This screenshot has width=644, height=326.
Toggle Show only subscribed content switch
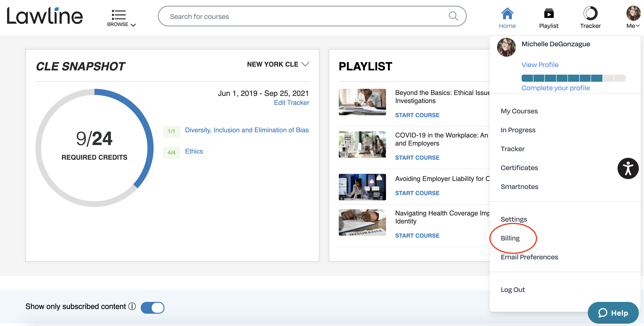(x=153, y=308)
